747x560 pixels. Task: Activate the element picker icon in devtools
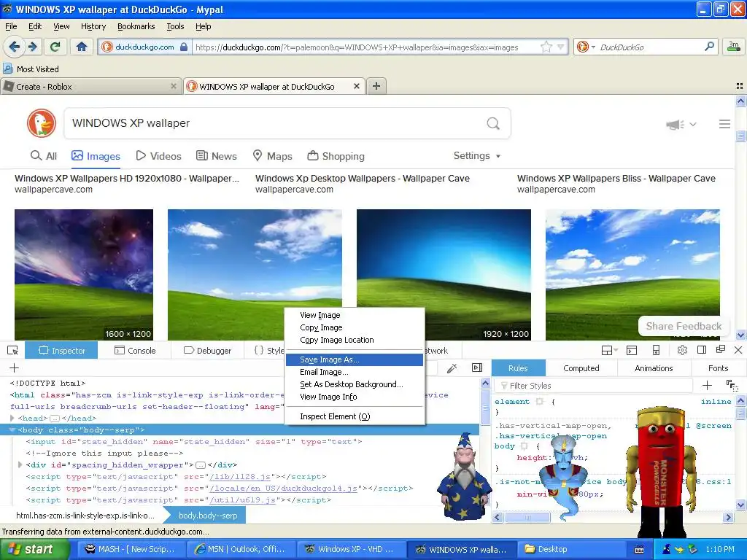[x=13, y=351]
